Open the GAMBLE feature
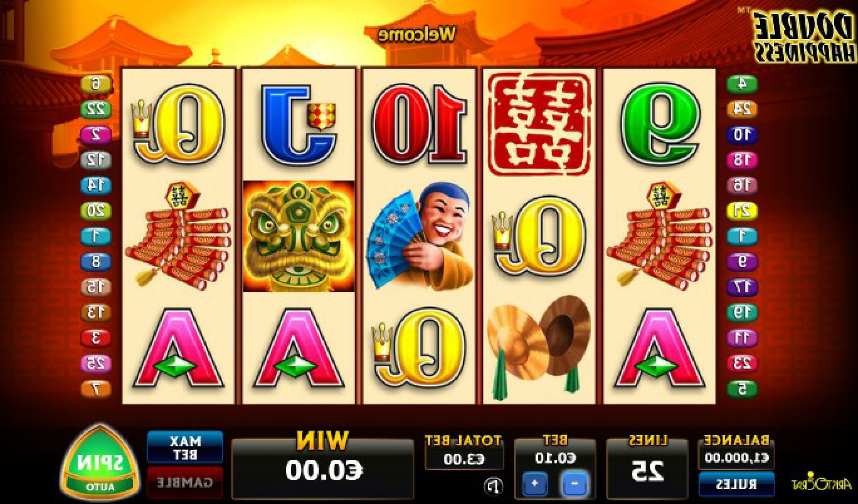The width and height of the screenshot is (858, 504). tap(185, 482)
